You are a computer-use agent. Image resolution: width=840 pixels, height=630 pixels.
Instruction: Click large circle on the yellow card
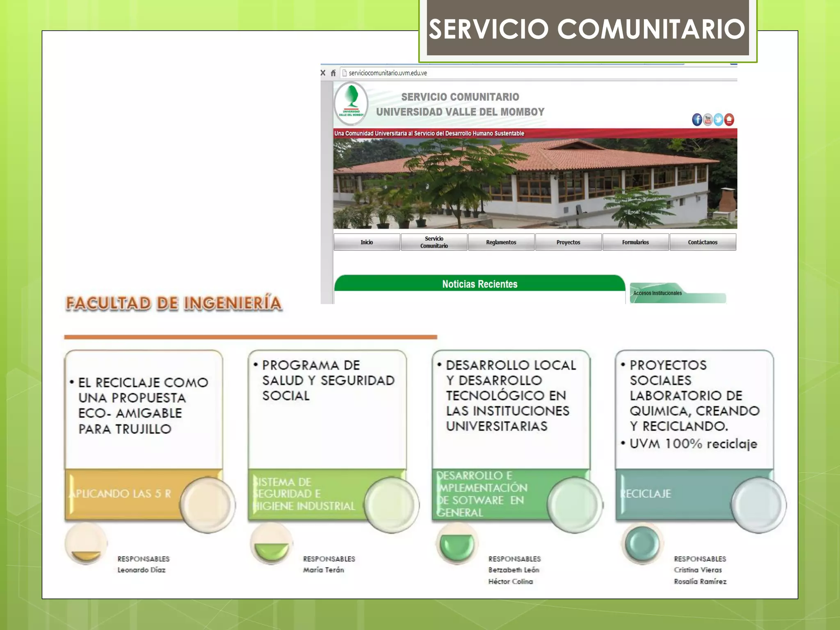tap(207, 505)
